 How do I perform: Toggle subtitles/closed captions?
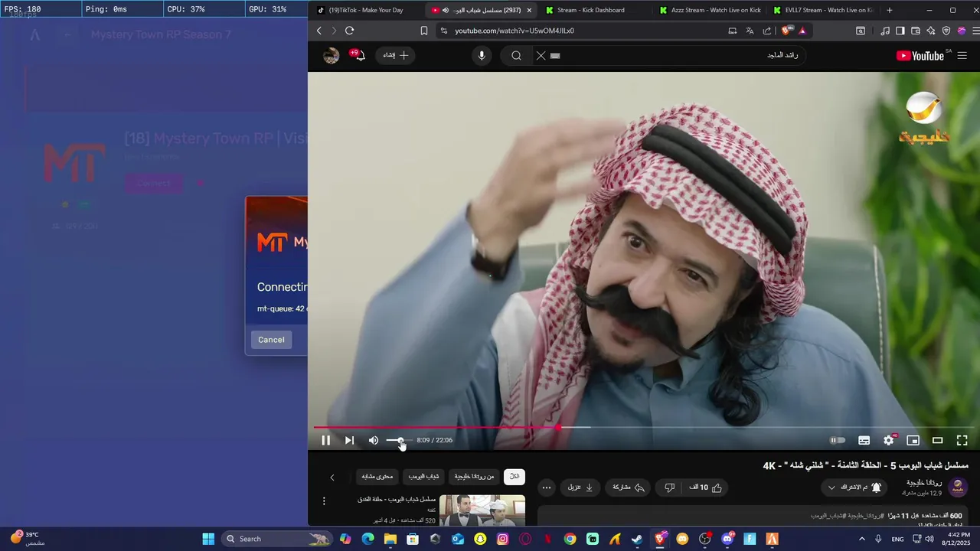864,440
